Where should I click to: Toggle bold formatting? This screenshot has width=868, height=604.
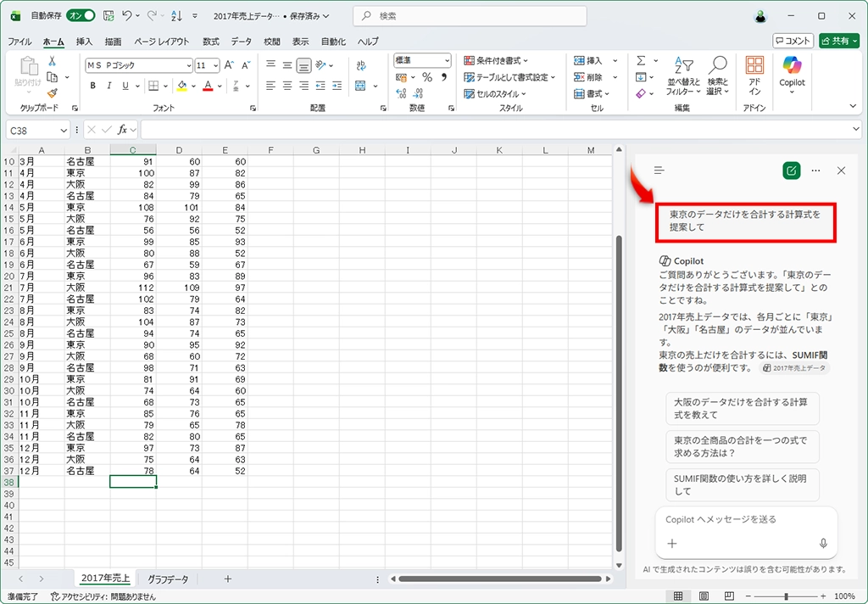coord(93,86)
